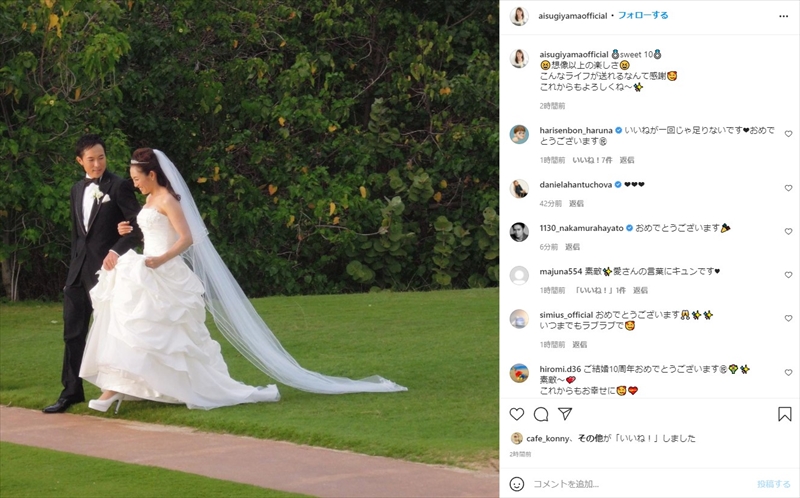Share post via paper plane icon
This screenshot has width=800, height=498.
coord(565,414)
